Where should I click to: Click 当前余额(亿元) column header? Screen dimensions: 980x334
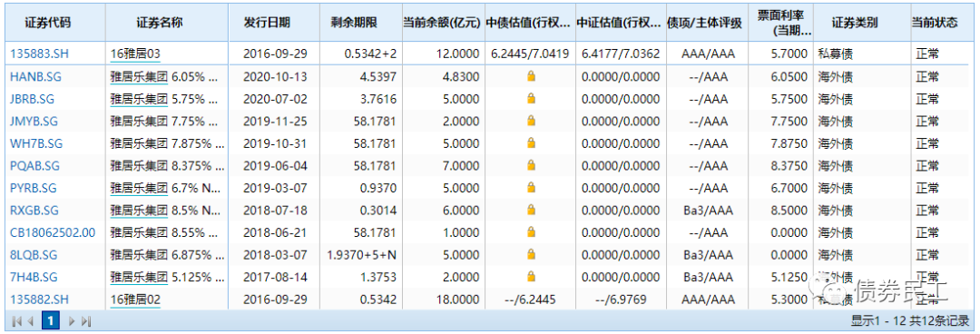[x=441, y=23]
